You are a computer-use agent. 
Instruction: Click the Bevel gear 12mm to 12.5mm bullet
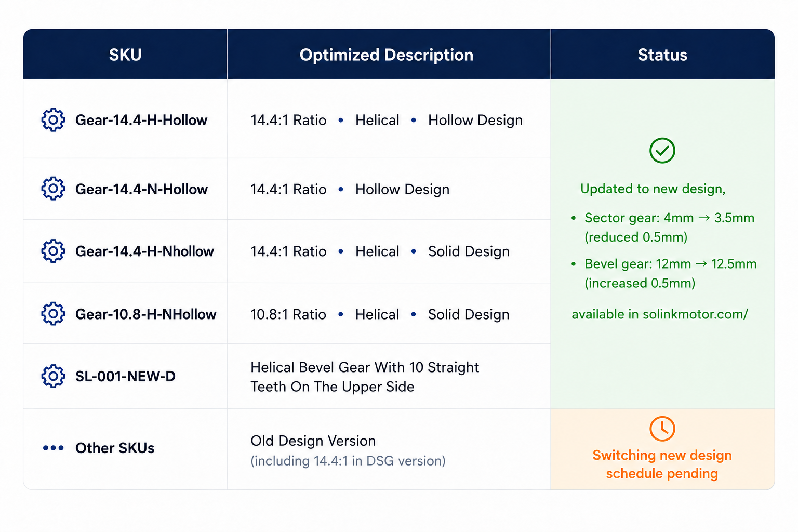click(664, 273)
